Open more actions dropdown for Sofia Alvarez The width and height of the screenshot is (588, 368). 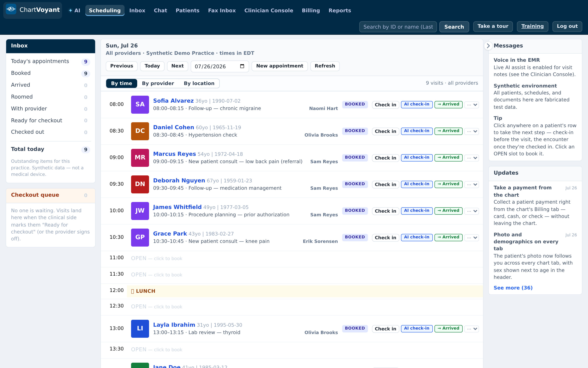tap(472, 105)
